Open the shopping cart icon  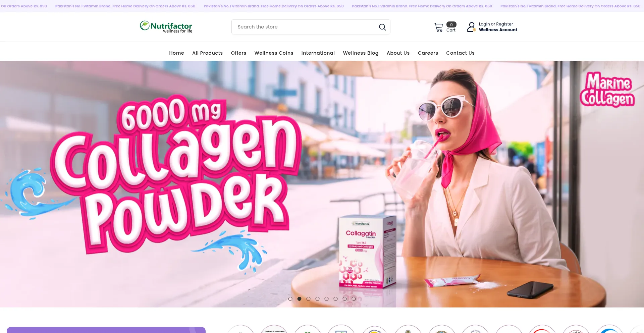pos(438,27)
